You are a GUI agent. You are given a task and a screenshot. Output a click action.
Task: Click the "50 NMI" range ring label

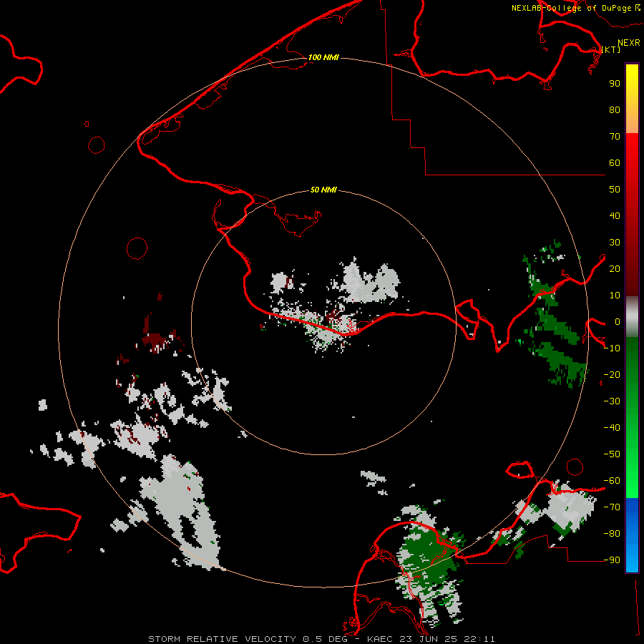323,190
